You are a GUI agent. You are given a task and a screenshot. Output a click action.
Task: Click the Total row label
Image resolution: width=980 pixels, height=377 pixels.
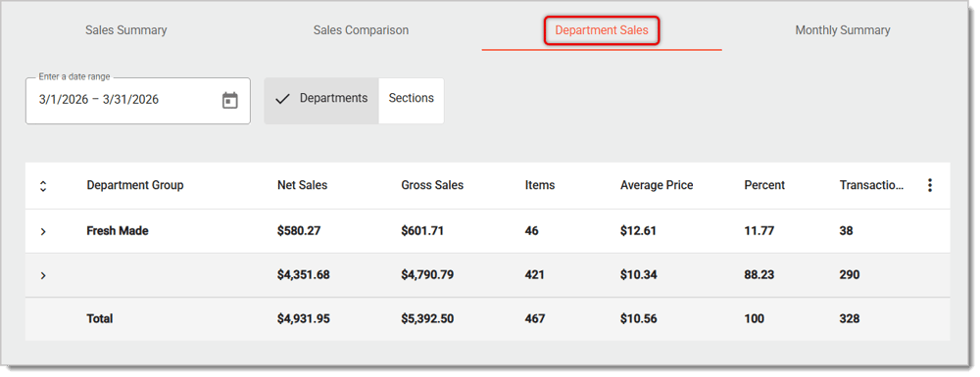[x=100, y=319]
